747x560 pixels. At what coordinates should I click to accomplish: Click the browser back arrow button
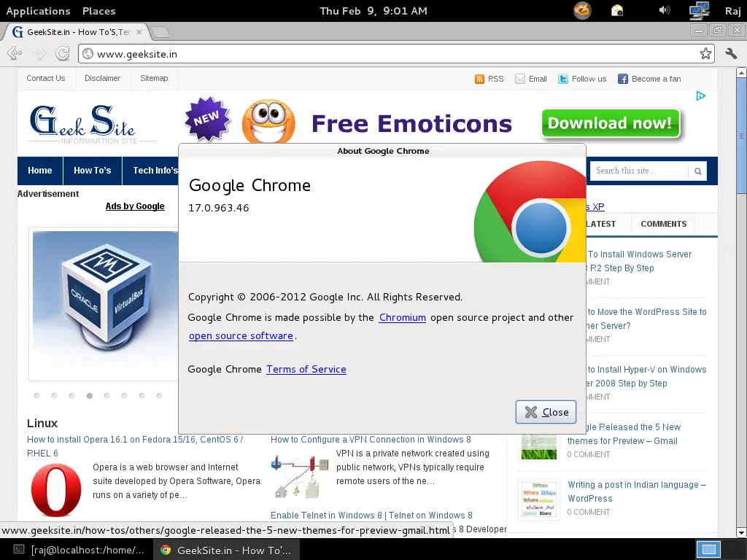[15, 53]
